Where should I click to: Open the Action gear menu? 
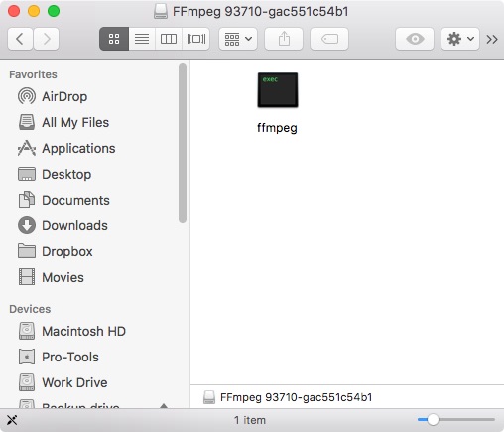pos(460,39)
